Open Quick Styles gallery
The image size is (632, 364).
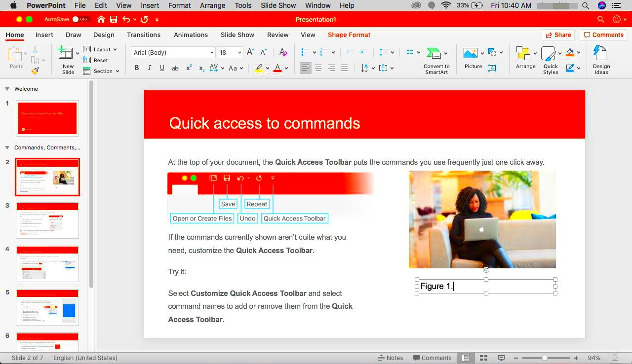tap(549, 54)
